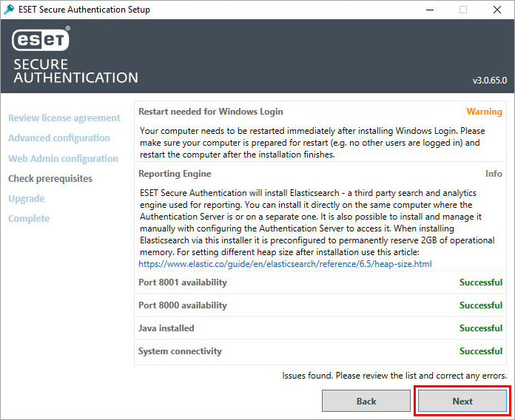Screen dimensions: 515x420
Task: Click the Upgrade step in sidebar
Action: click(x=27, y=198)
